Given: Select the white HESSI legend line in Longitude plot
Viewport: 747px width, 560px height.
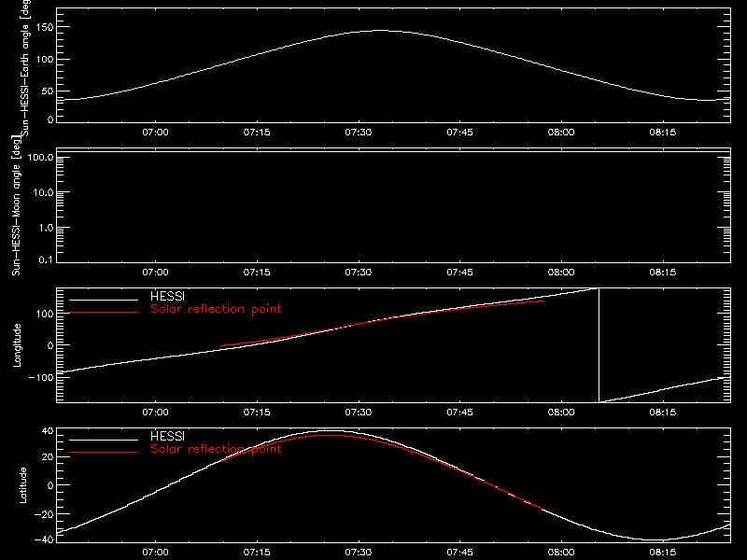Looking at the screenshot, I should click(x=104, y=300).
